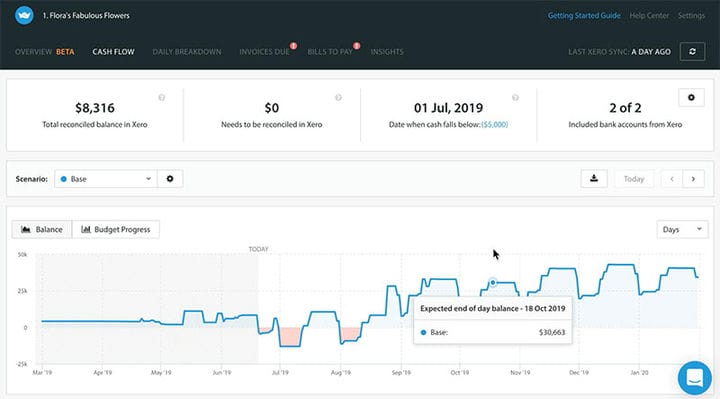The image size is (720, 399).
Task: Click the Xero sync refresh icon
Action: (x=692, y=51)
